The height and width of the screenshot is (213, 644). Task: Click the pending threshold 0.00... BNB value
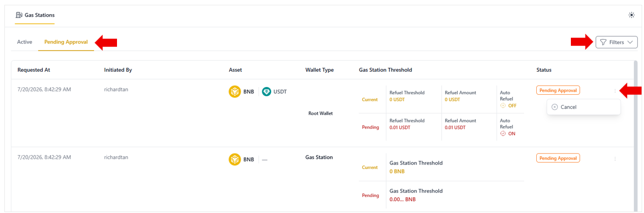click(403, 199)
